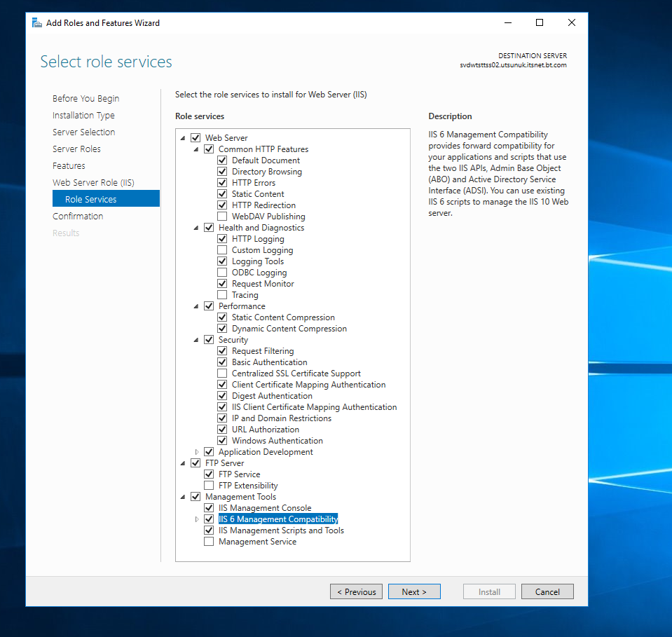Select the FTP Service item

pos(239,474)
